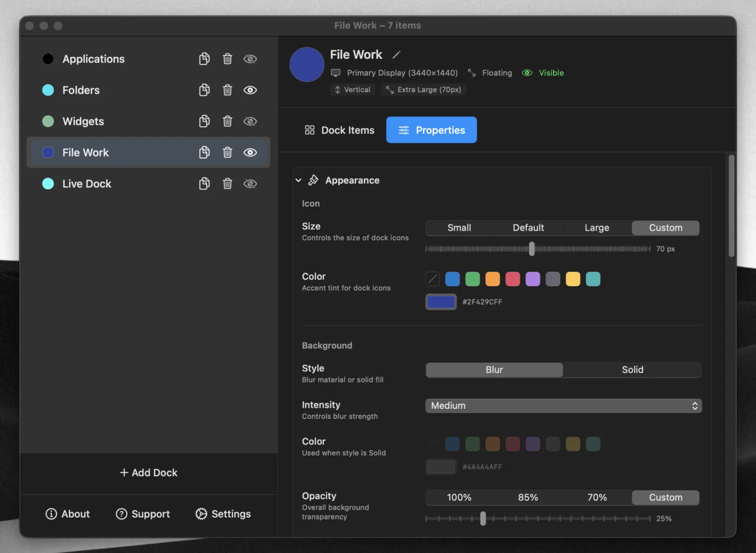
Task: Delete the Folders dock
Action: (x=227, y=90)
